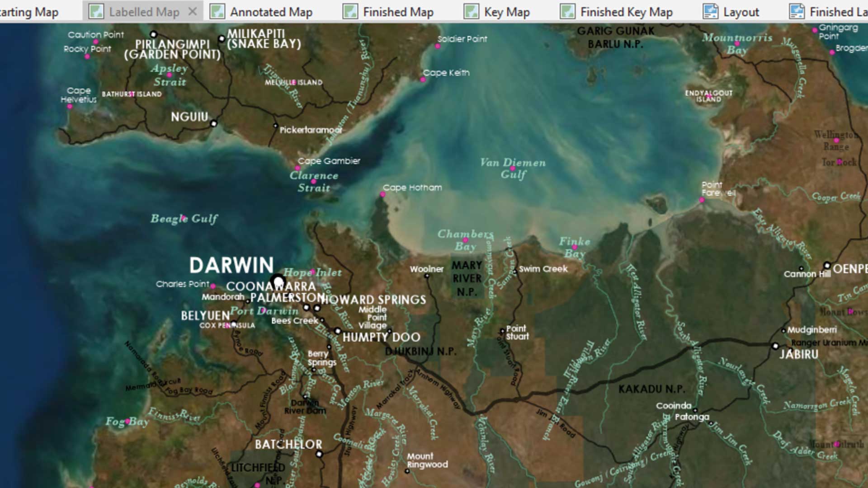Click the Labelled Map tab's map icon
This screenshot has width=868, height=488.
(96, 12)
